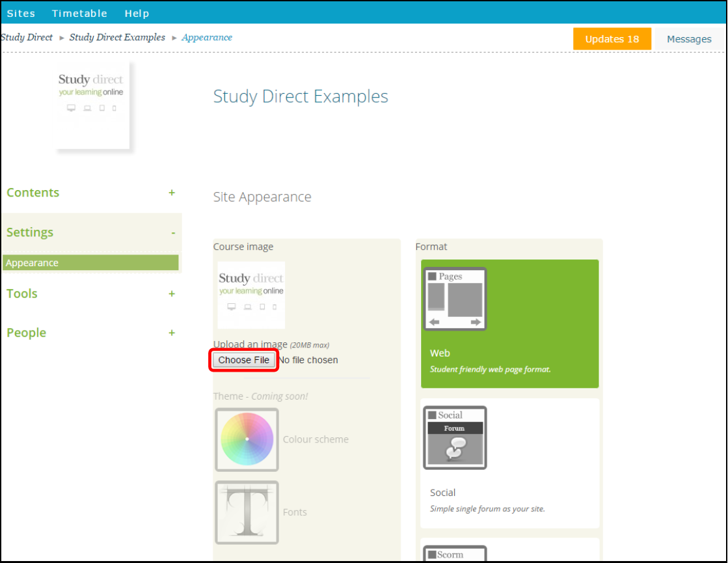The image size is (728, 563).
Task: Select the Scorm format icon
Action: [455, 554]
